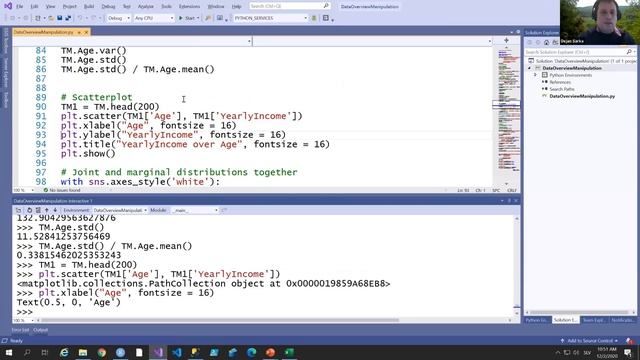The image size is (640, 360).
Task: Click the Solution Explorer search field
Action: (575, 52)
